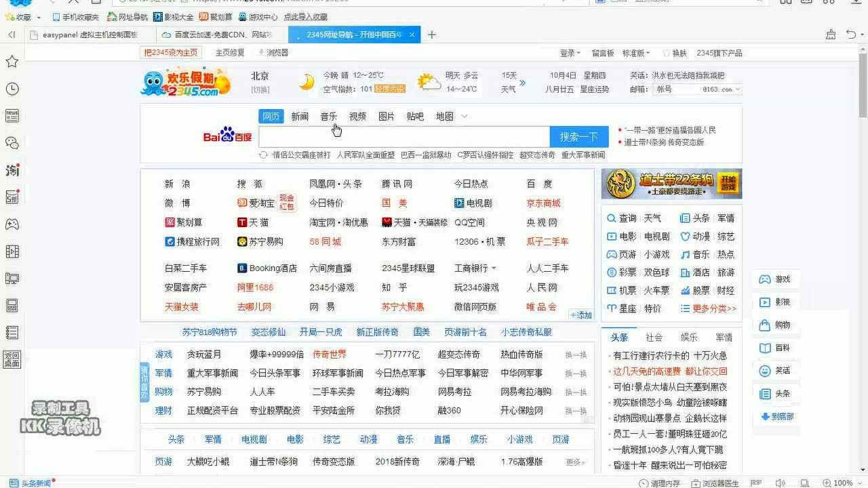Viewport: 868px width, 488px height.
Task: Open 手机收藏夹 bookmark
Action: (75, 17)
